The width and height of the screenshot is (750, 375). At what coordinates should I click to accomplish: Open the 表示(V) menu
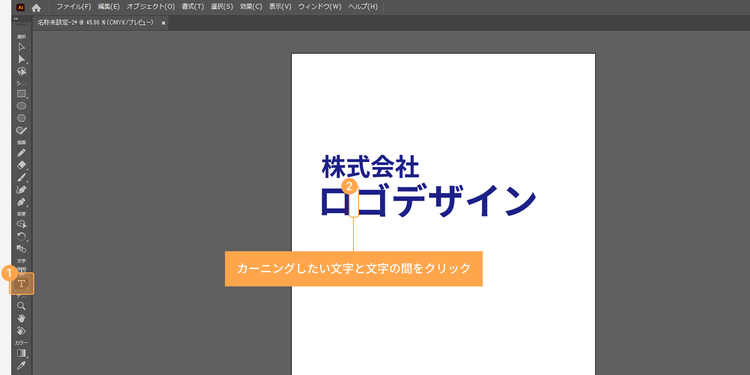pos(280,7)
